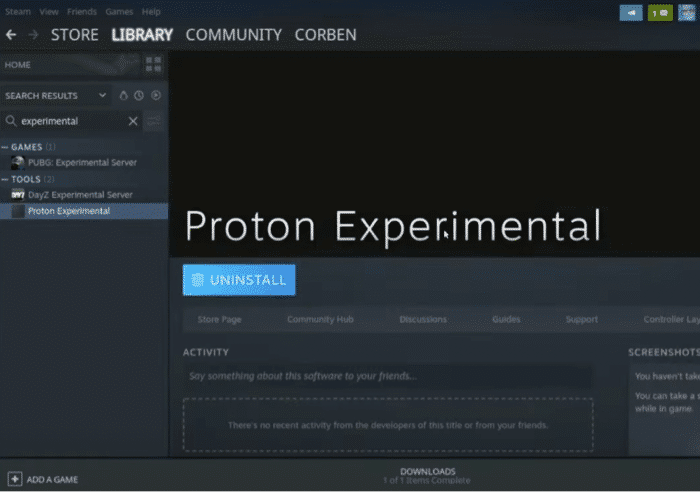Click Add a Game label
700x492 pixels.
click(52, 479)
